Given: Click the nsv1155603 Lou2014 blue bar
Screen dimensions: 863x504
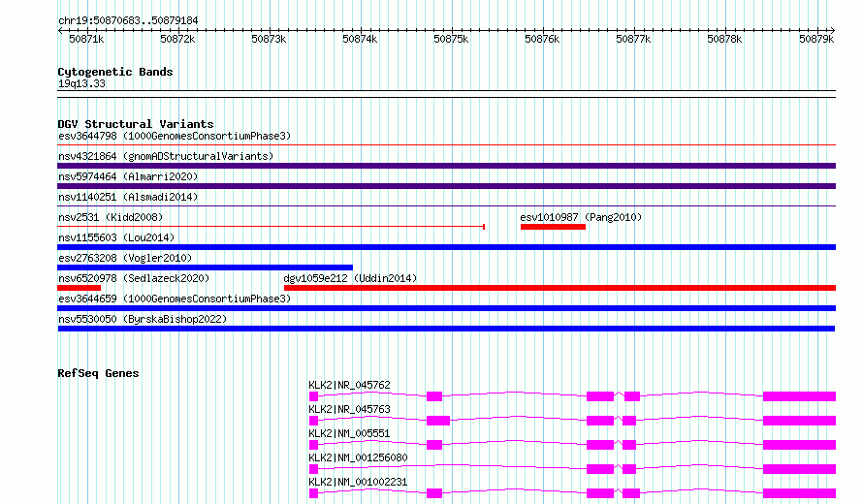Looking at the screenshot, I should pyautogui.click(x=446, y=247).
